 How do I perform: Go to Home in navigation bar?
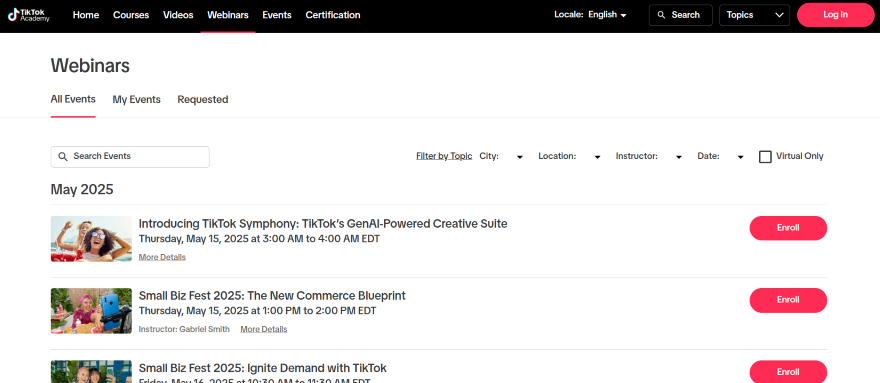86,15
